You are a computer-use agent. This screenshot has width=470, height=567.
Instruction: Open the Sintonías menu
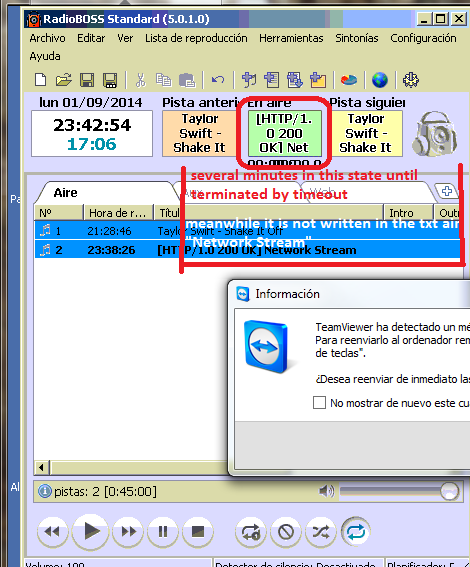pos(356,38)
